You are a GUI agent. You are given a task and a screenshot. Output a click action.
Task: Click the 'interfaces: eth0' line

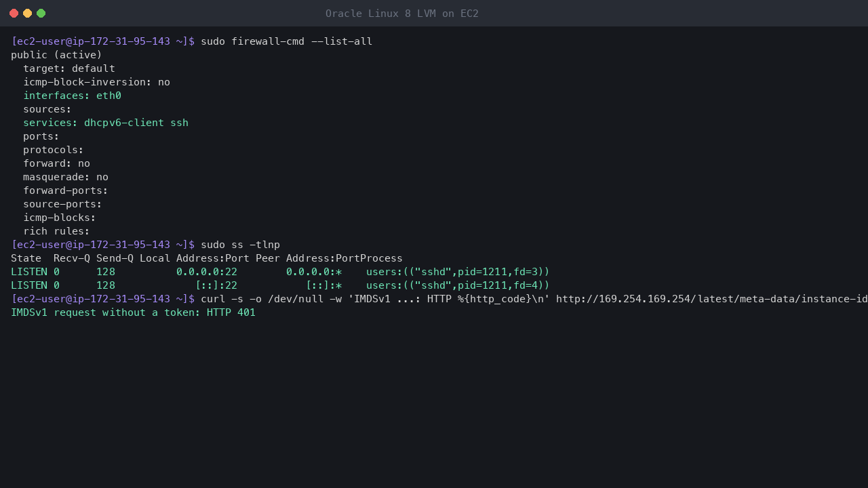point(72,96)
